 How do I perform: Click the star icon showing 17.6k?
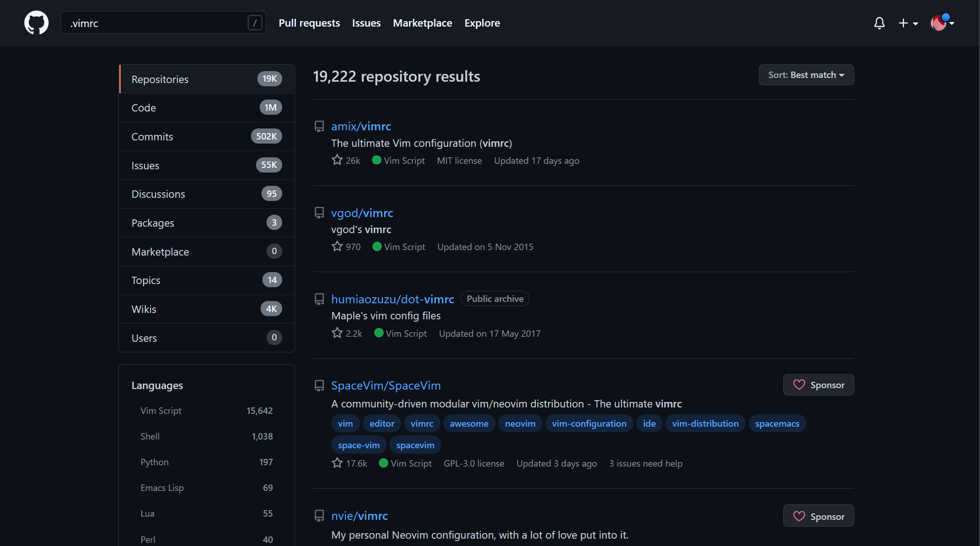click(x=337, y=463)
